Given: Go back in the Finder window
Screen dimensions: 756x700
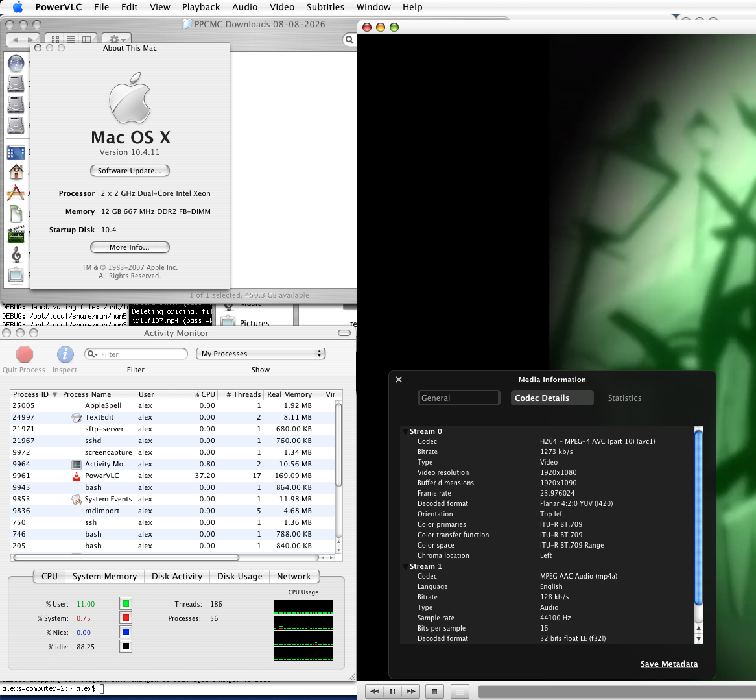Looking at the screenshot, I should pos(15,40).
